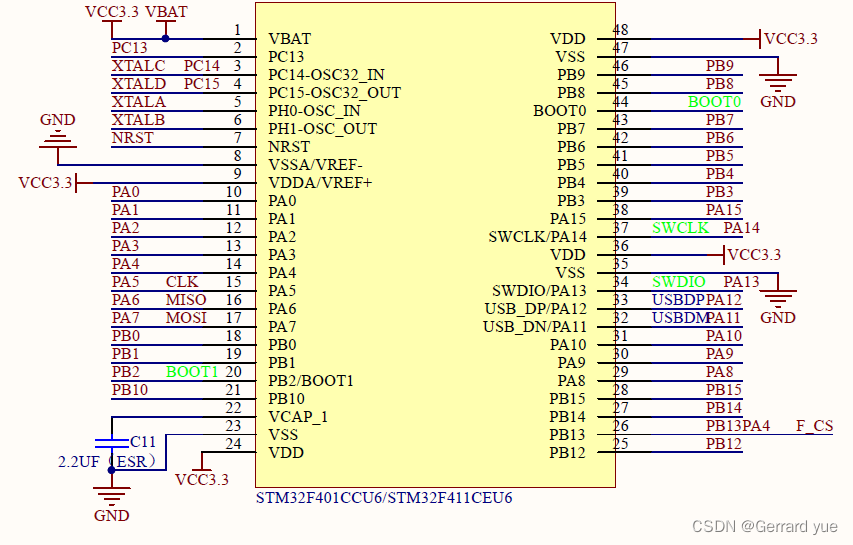The width and height of the screenshot is (853, 545).
Task: Click the green BOOT1 net label
Action: [192, 371]
